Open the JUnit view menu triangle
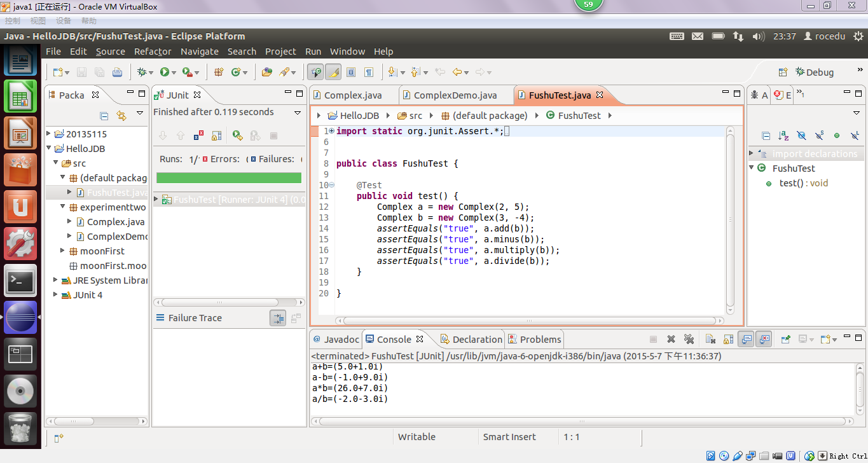Viewport: 868px width, 463px height. 298,113
